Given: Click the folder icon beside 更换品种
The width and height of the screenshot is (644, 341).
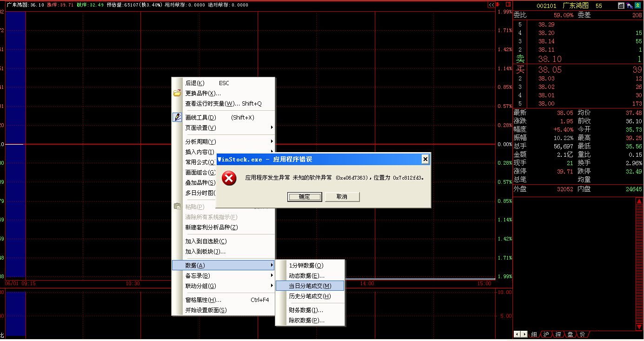Looking at the screenshot, I should [x=177, y=93].
